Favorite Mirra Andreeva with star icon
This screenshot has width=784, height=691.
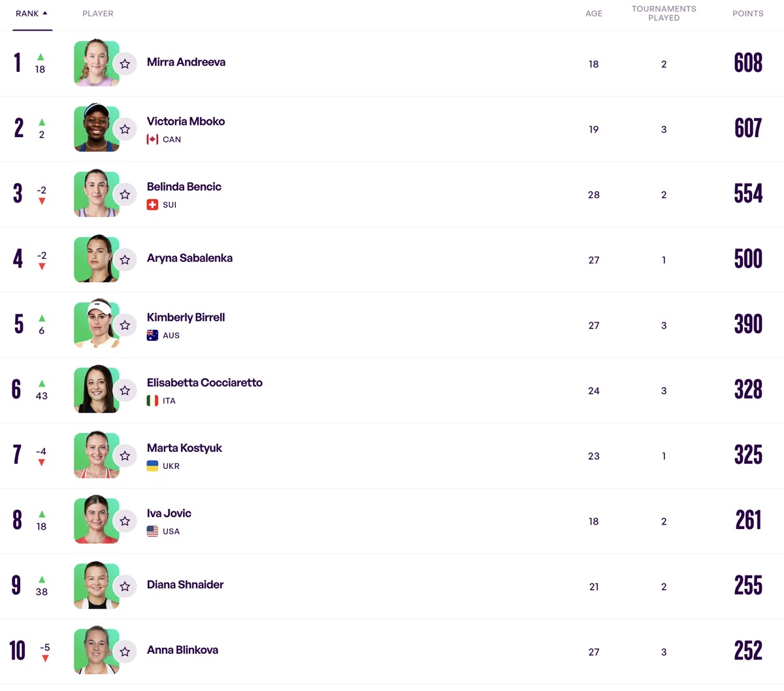[125, 64]
